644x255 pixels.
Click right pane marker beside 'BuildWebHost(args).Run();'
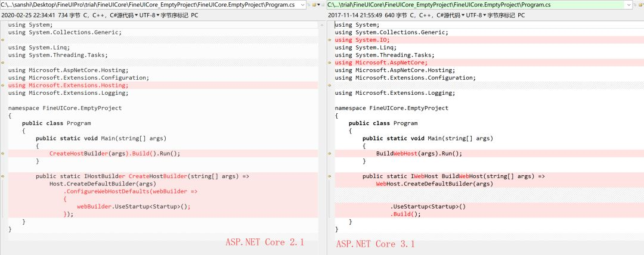[x=329, y=154]
